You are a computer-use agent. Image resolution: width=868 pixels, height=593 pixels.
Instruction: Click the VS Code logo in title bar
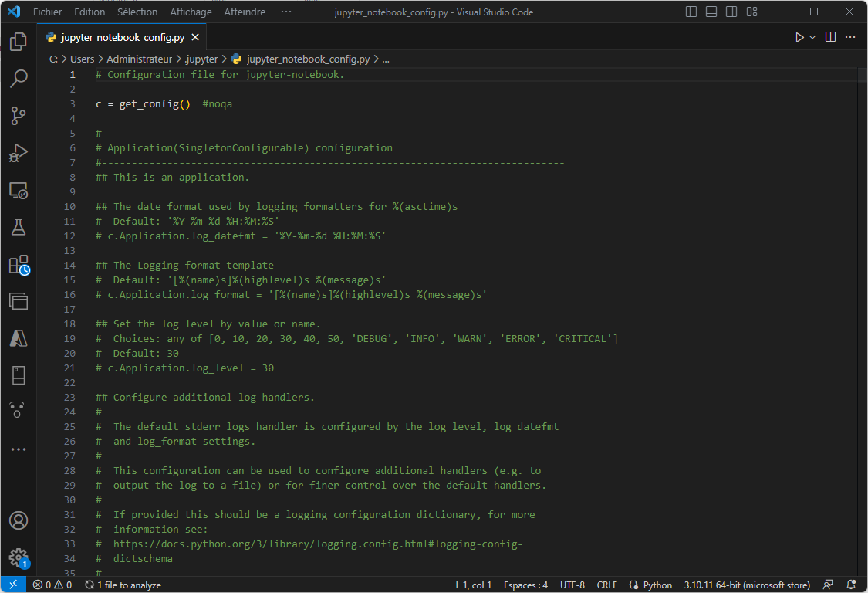(x=14, y=12)
